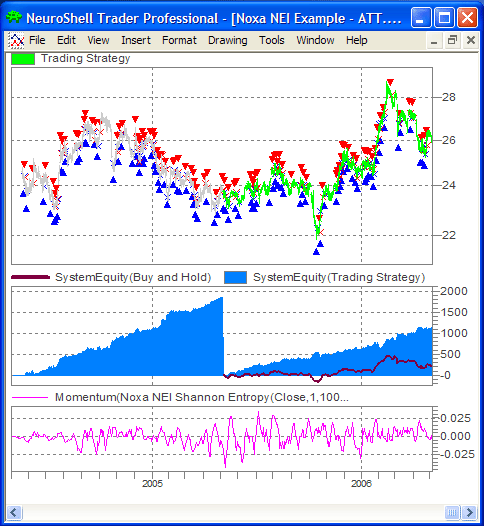Open the Format menu
Screen dimensions: 484x526
[x=179, y=40]
